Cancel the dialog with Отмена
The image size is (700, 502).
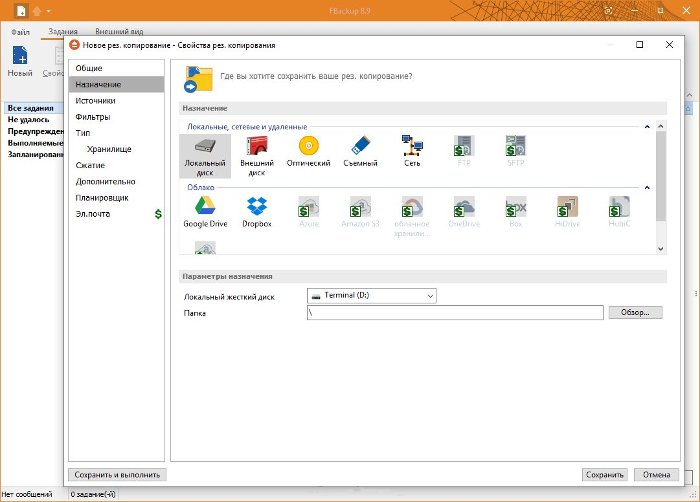point(656,475)
